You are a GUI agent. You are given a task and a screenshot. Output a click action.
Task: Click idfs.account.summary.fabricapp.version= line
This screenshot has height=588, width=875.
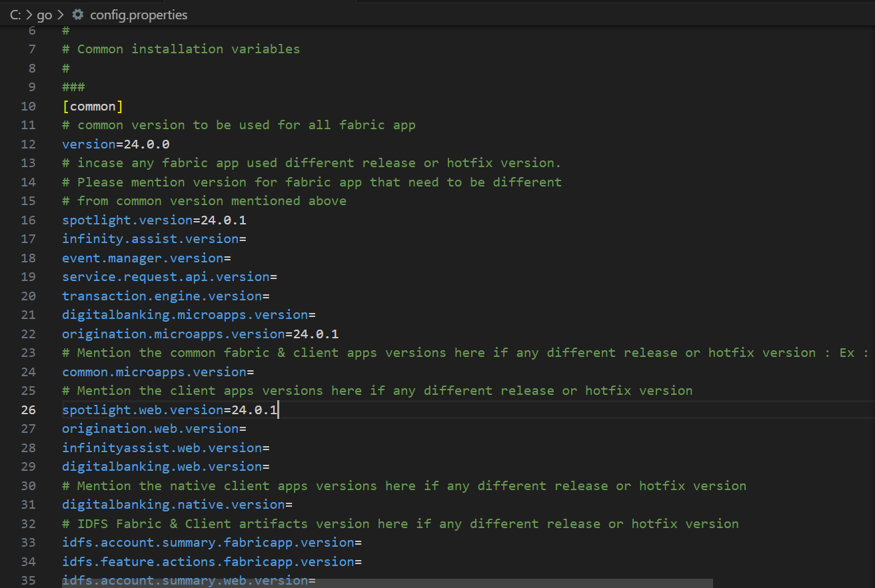pyautogui.click(x=212, y=542)
